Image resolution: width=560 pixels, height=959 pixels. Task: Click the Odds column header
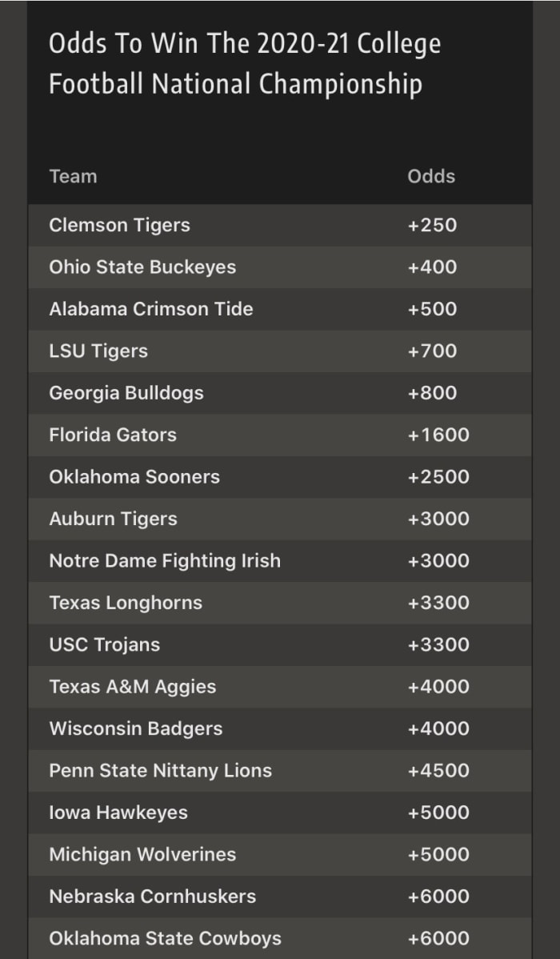point(431,176)
